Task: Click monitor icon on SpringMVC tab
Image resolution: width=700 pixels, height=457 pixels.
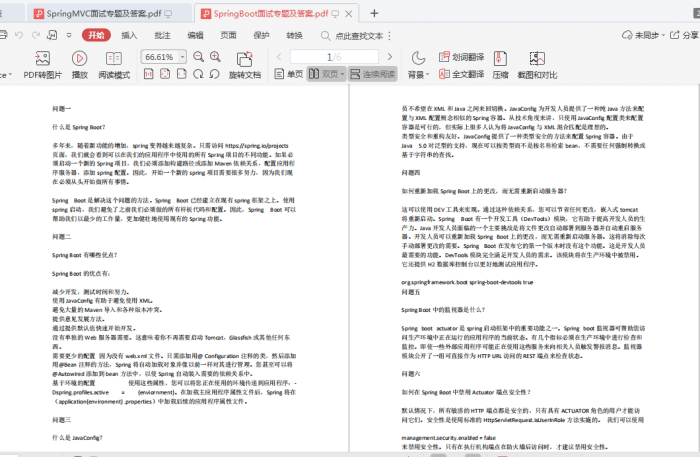Action: [x=168, y=14]
